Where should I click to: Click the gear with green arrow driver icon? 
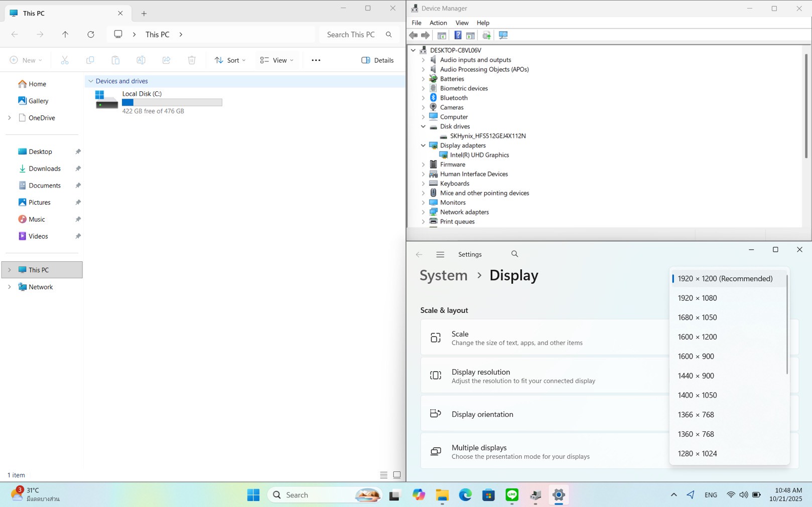point(486,35)
